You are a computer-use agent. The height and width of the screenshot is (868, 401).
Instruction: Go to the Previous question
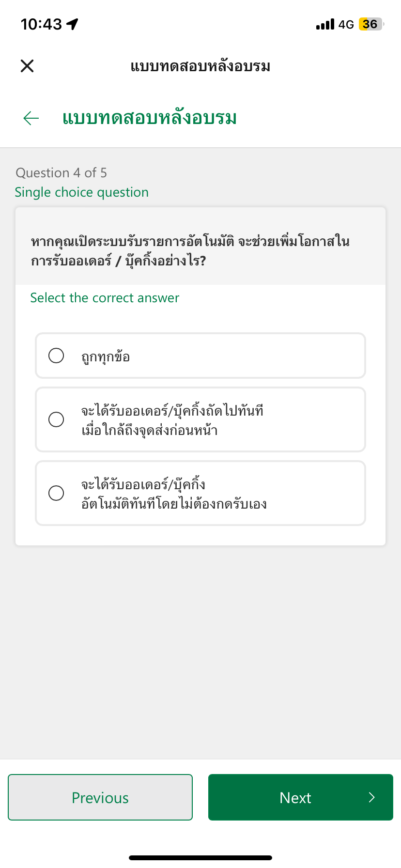click(x=100, y=797)
